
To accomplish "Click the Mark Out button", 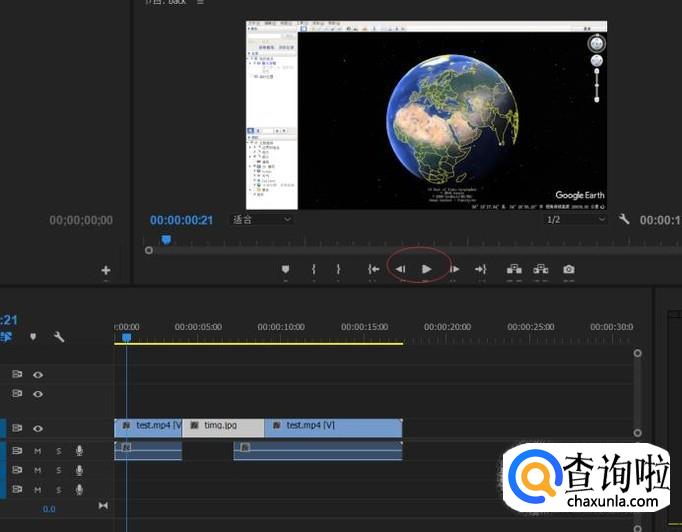I will click(x=338, y=269).
